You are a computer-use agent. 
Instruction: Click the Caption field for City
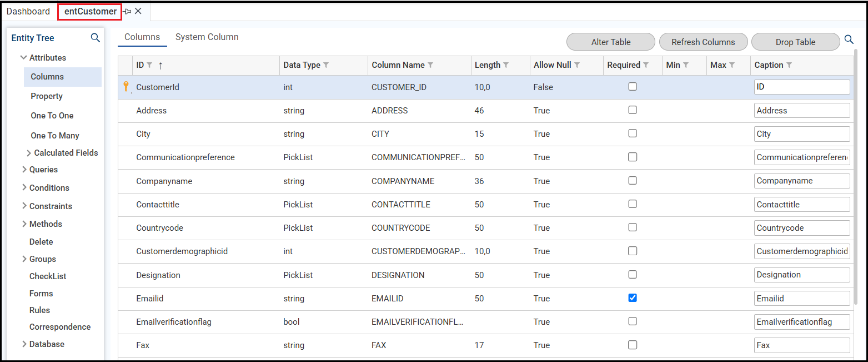(x=802, y=134)
